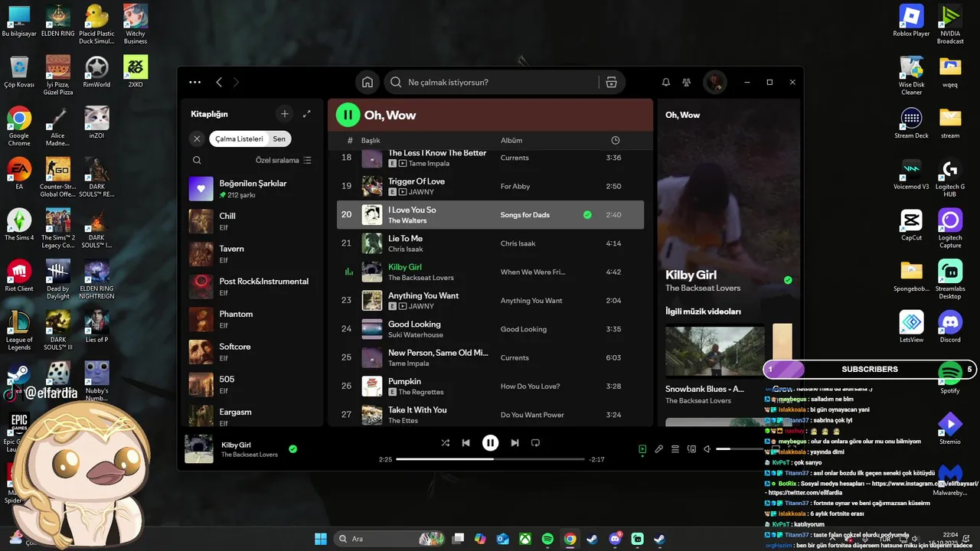Image resolution: width=980 pixels, height=551 pixels.
Task: Skip to the previous track
Action: click(465, 443)
